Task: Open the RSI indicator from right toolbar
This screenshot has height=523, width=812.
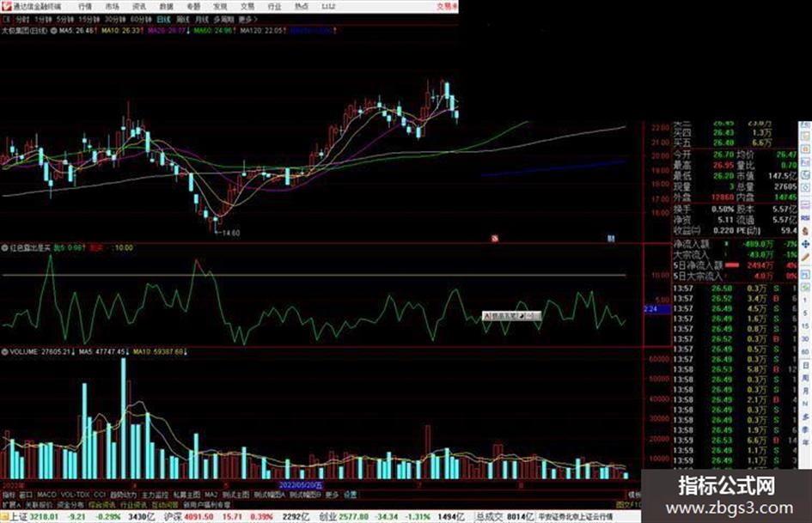Action: [x=805, y=218]
